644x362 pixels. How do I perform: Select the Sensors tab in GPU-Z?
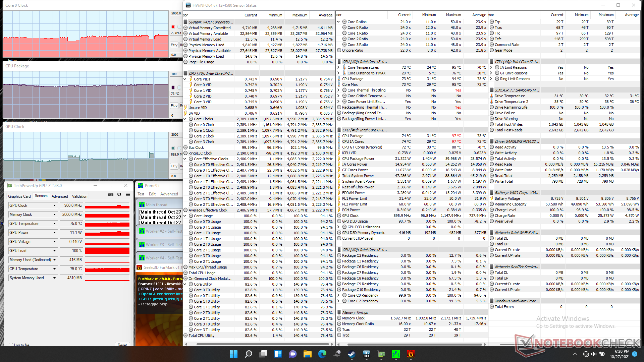pos(41,196)
